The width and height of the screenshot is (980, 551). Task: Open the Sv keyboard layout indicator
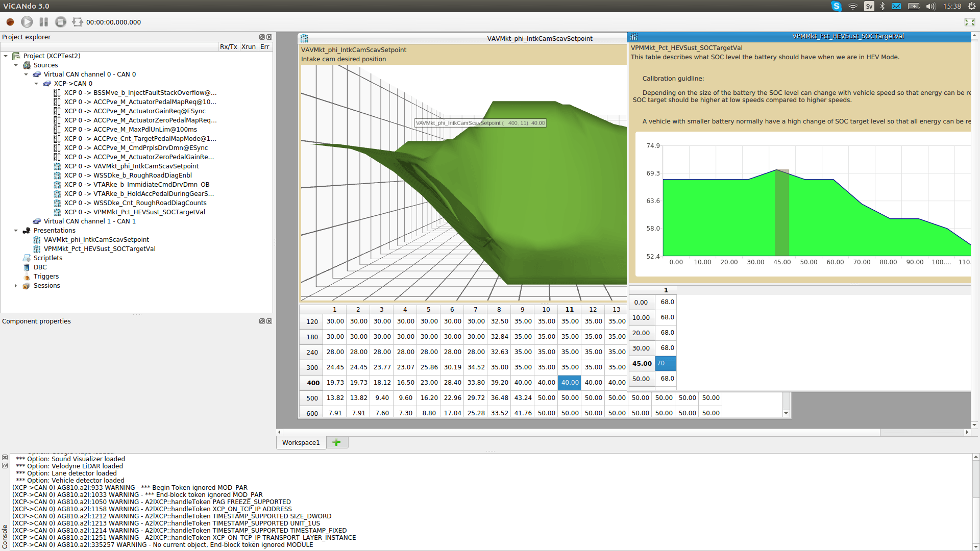click(869, 6)
